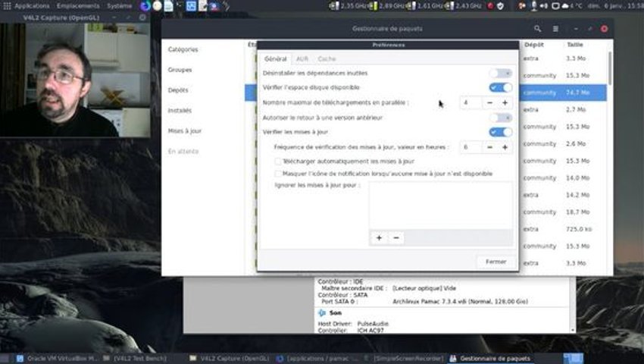Sort package list by Taille column
Screen dimensions: 644x364
tap(574, 45)
